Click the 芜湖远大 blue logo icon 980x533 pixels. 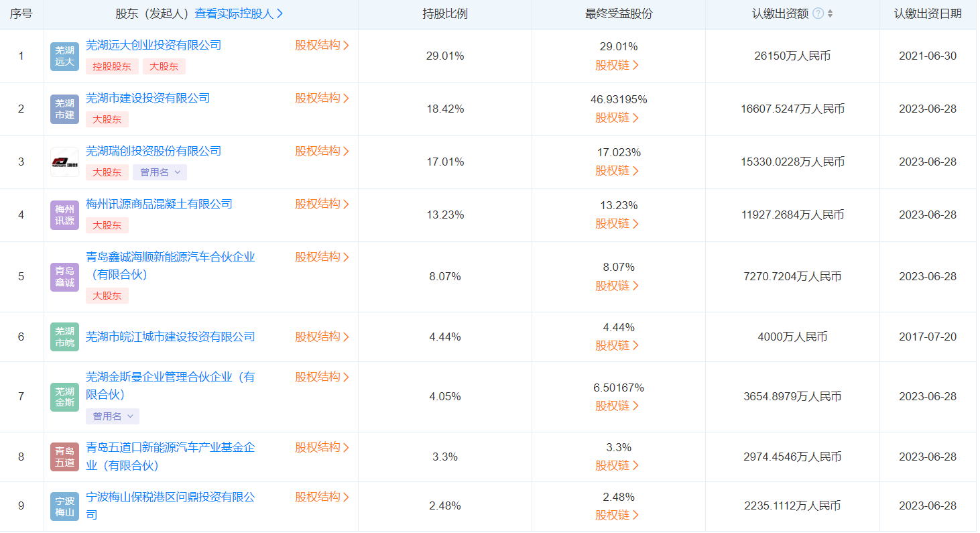coord(64,56)
